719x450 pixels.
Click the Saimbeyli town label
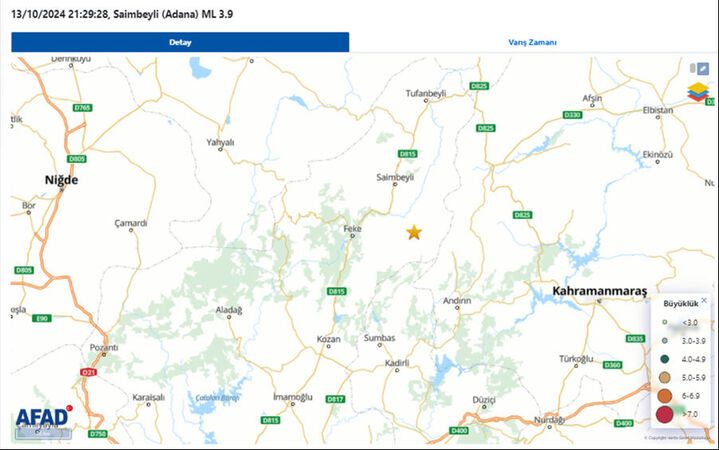point(395,177)
